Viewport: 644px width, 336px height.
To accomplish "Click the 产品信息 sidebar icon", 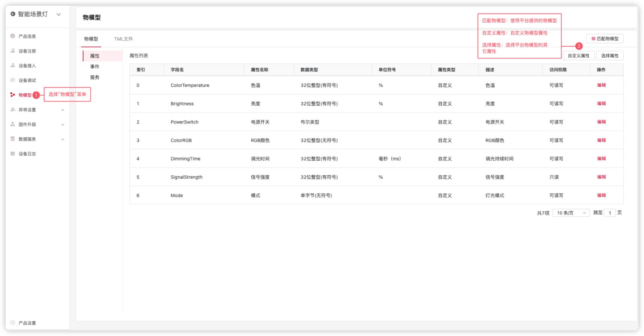I will point(13,36).
